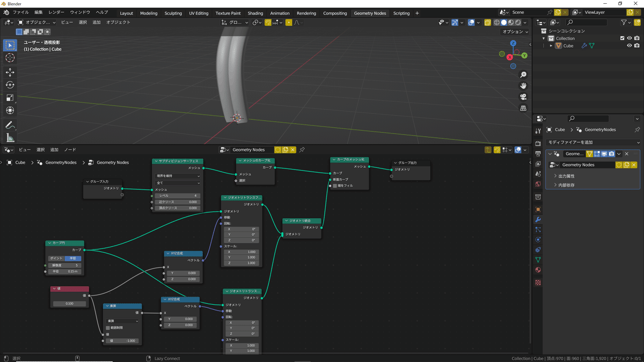Choose the Move tool
The height and width of the screenshot is (362, 644).
click(x=10, y=72)
